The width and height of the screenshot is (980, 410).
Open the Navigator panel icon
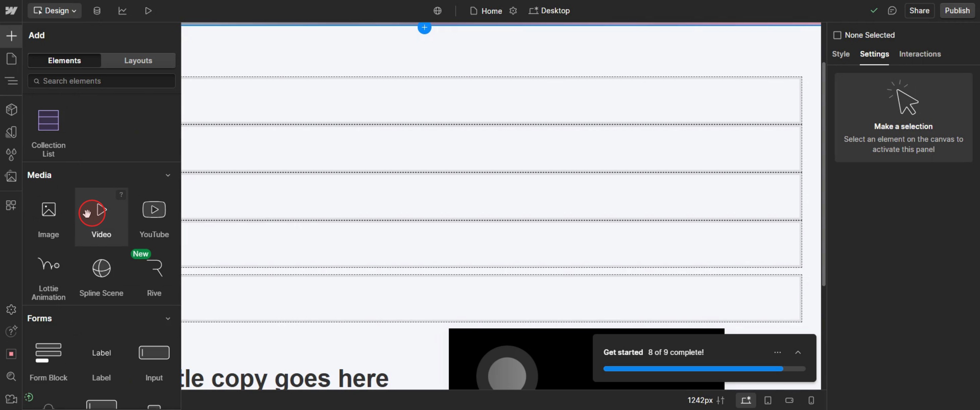click(x=11, y=81)
